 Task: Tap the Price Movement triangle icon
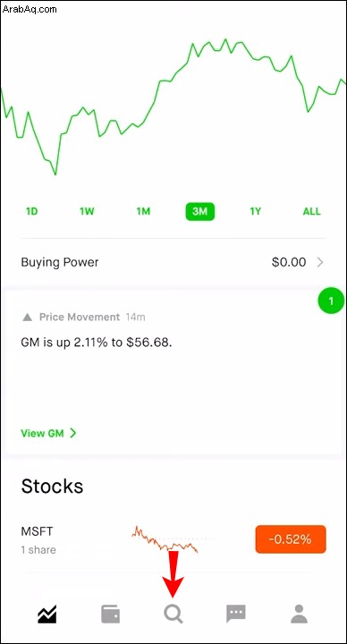(27, 317)
